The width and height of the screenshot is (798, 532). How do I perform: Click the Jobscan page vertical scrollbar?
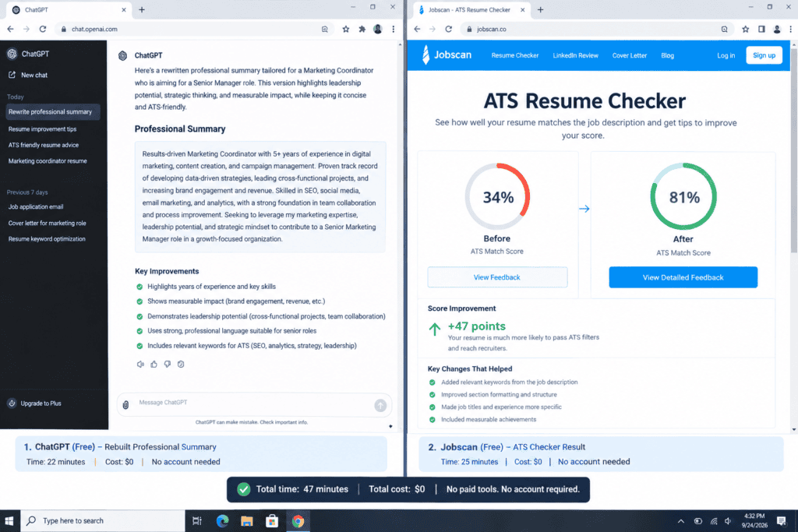coord(794,150)
